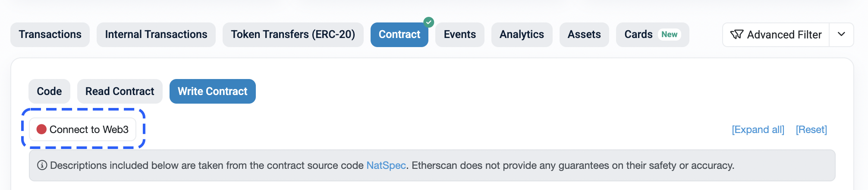Expand the Advanced Filter dropdown arrow
This screenshot has height=190, width=868.
pos(841,35)
